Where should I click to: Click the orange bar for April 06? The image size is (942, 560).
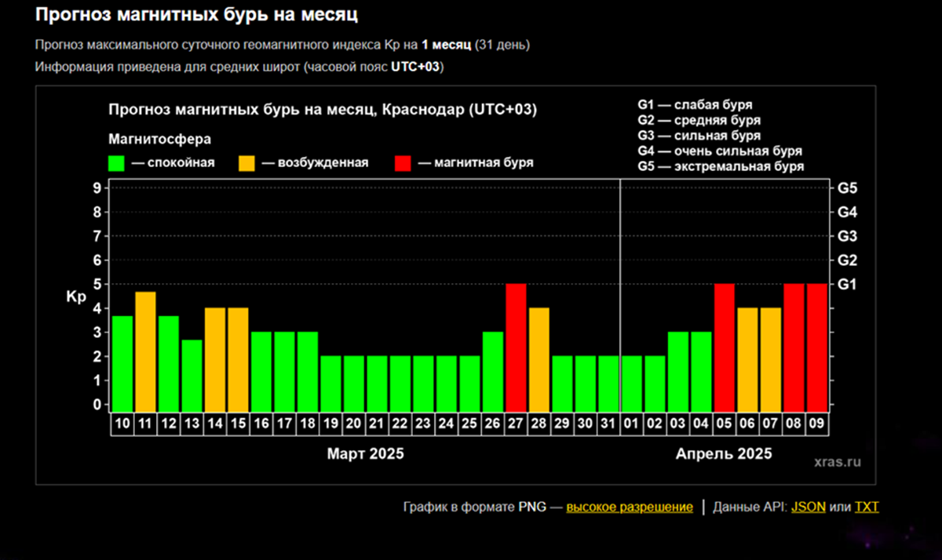tap(748, 358)
